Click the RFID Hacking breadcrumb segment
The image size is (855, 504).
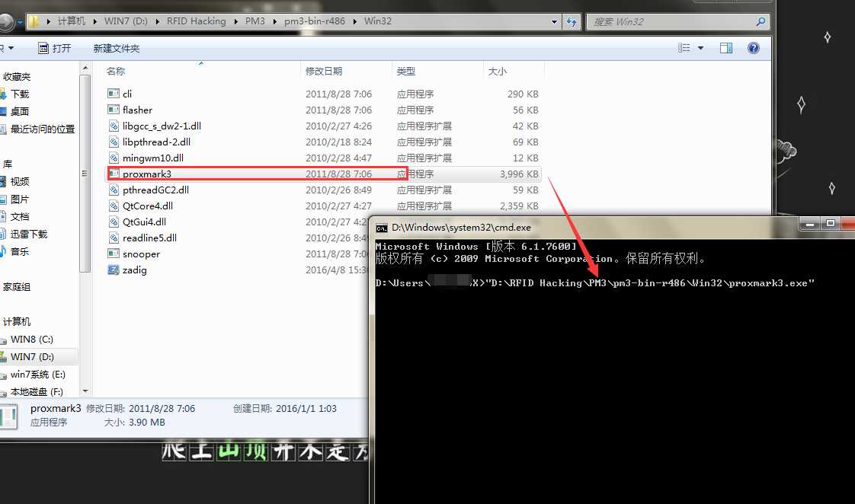(197, 21)
